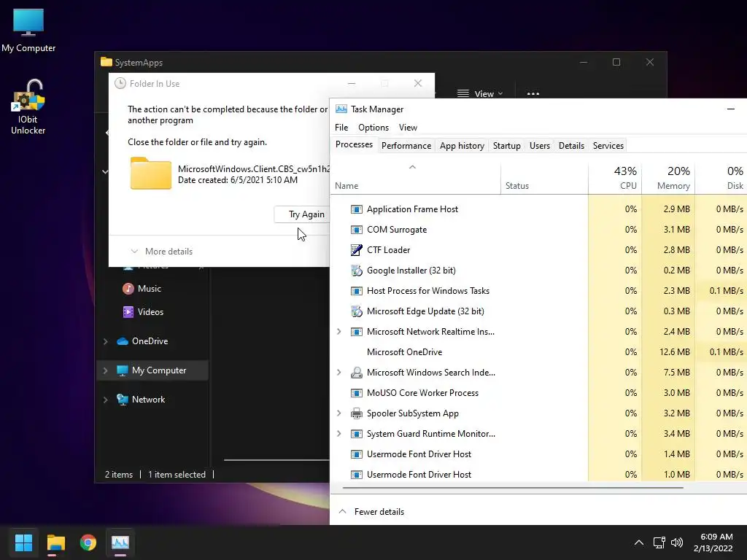Sort processes by the Status column
The image size is (747, 560).
point(544,178)
